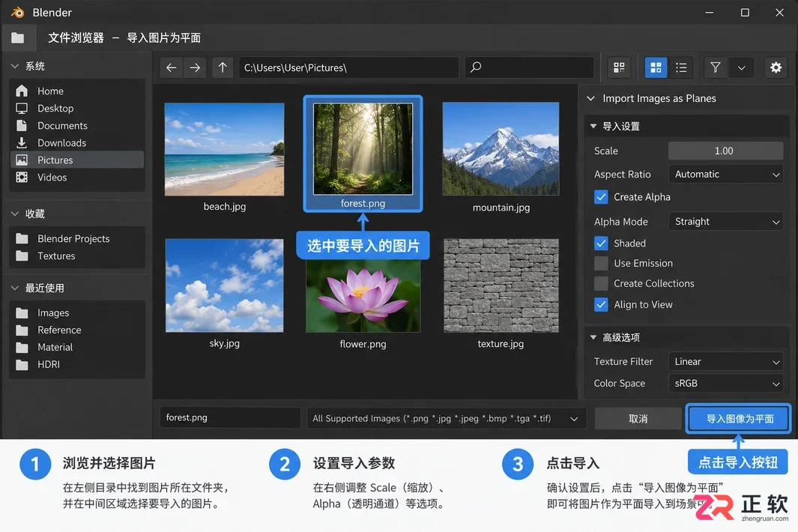
Task: Click the search magnifier field
Action: [529, 67]
